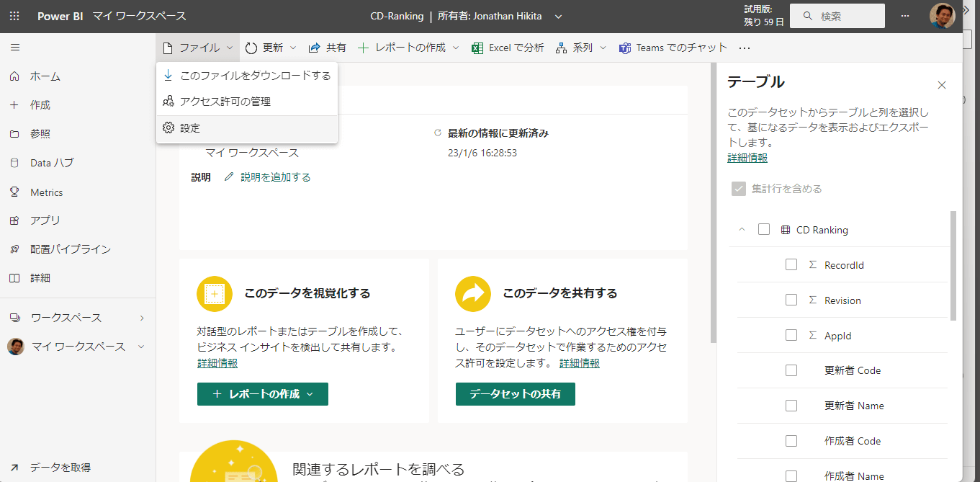Open the 更新 dropdown in toolbar
The image size is (980, 482).
tap(271, 48)
